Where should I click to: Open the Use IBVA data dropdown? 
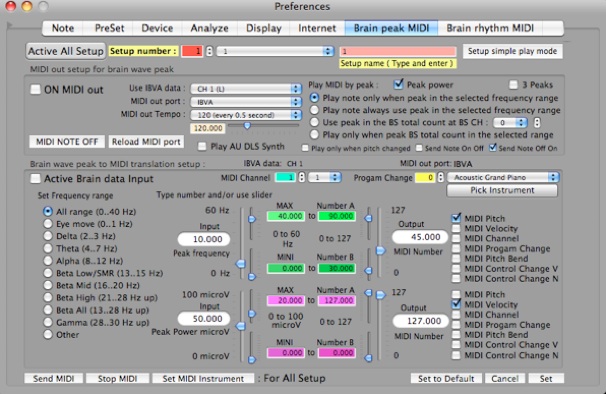[x=246, y=89]
